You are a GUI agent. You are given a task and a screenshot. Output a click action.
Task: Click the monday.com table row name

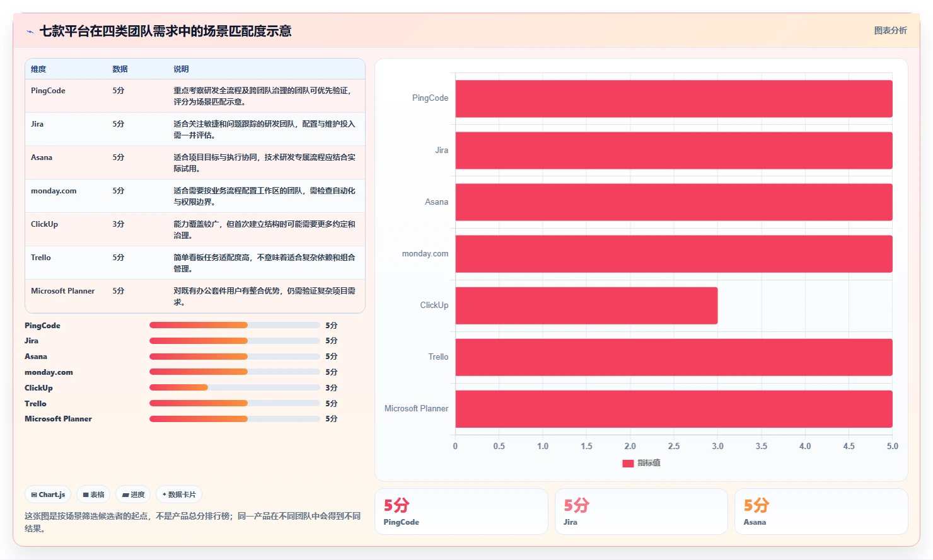tap(54, 191)
